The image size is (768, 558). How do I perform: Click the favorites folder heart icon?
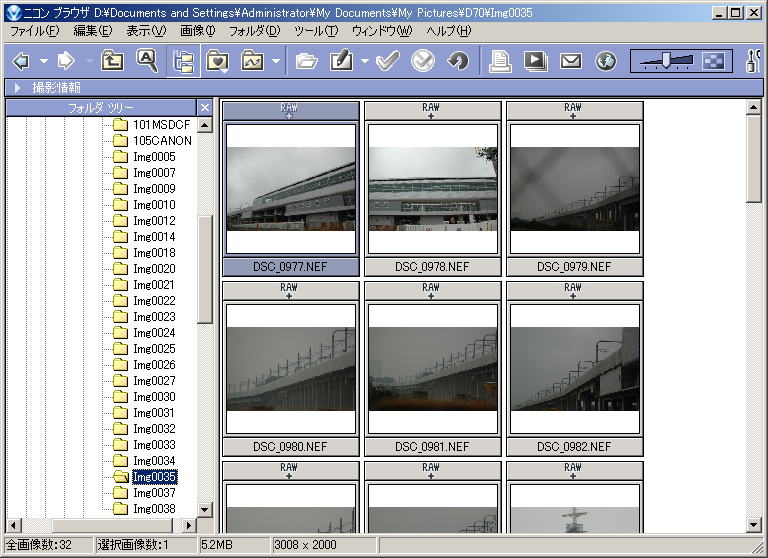(217, 61)
